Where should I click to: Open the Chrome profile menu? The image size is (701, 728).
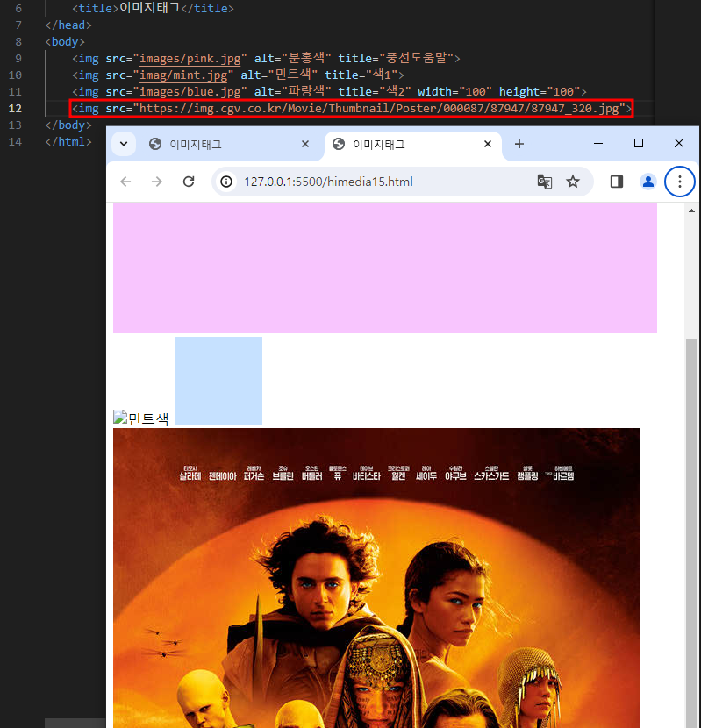point(648,182)
